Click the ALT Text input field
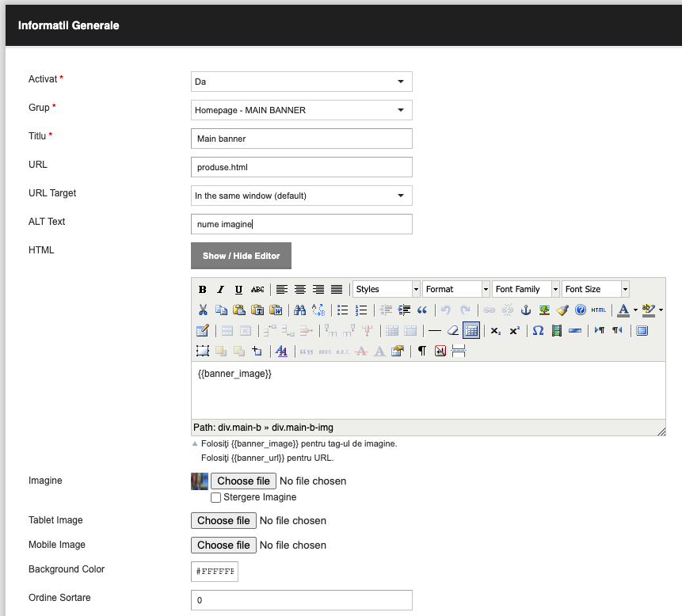The width and height of the screenshot is (682, 616). tap(302, 224)
